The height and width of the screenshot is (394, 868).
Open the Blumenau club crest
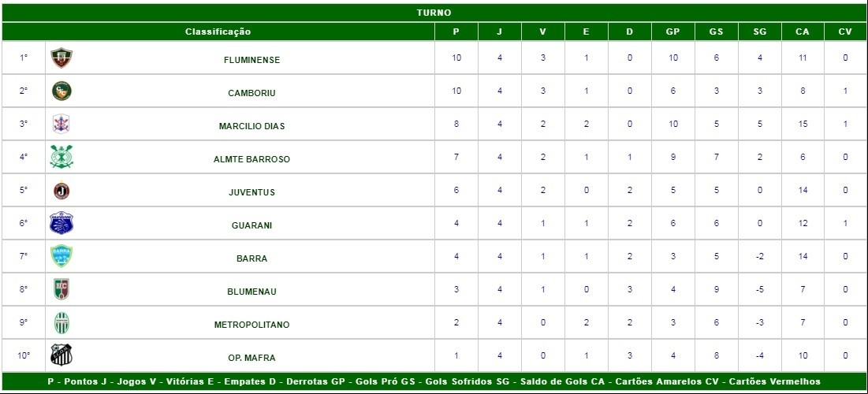tap(61, 289)
